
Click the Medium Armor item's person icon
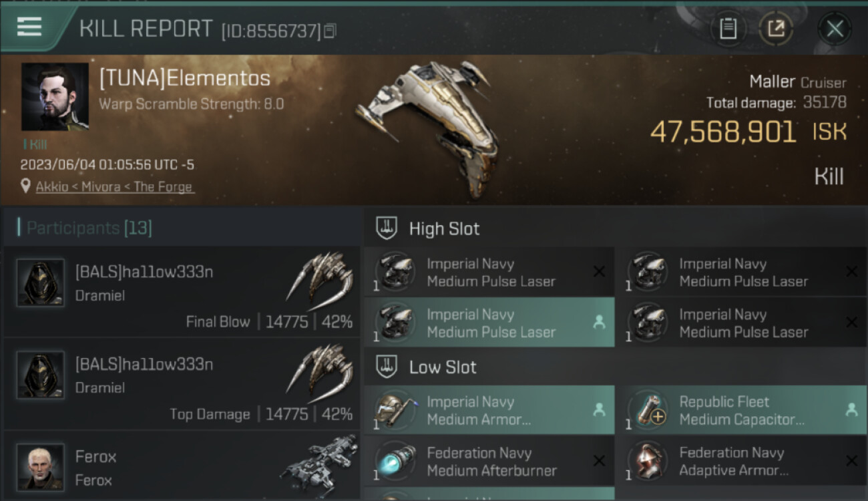(599, 410)
